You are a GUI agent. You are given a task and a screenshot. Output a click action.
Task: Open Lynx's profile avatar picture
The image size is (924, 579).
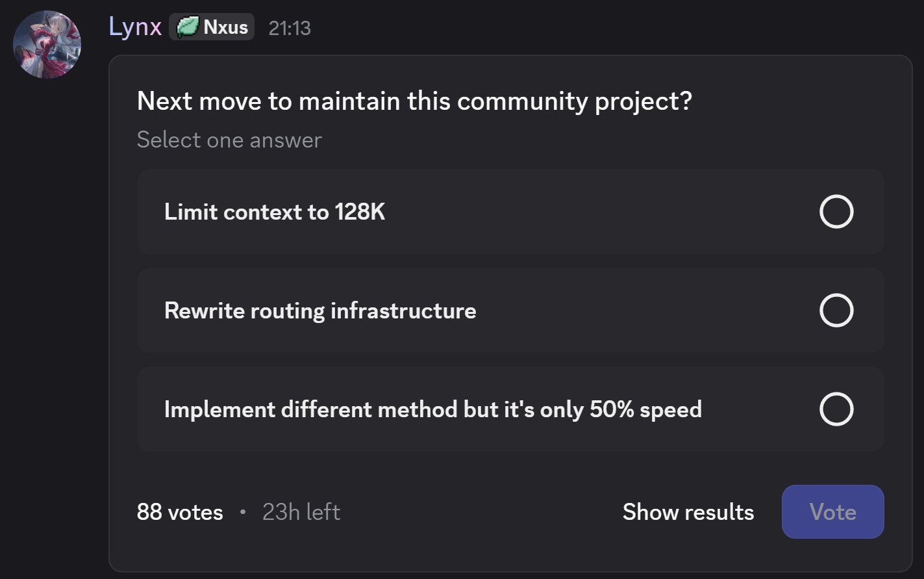pyautogui.click(x=47, y=44)
